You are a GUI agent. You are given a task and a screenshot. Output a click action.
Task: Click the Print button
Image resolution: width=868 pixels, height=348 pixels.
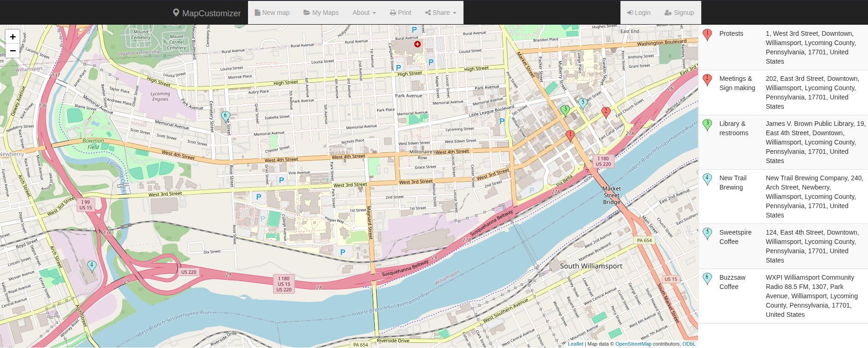pyautogui.click(x=400, y=13)
